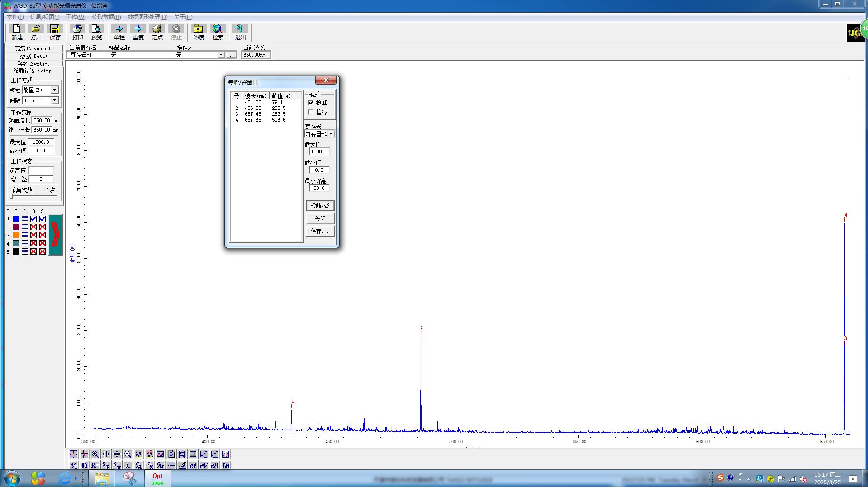Click the R= tool icon
The image size is (868, 487).
[x=95, y=465]
